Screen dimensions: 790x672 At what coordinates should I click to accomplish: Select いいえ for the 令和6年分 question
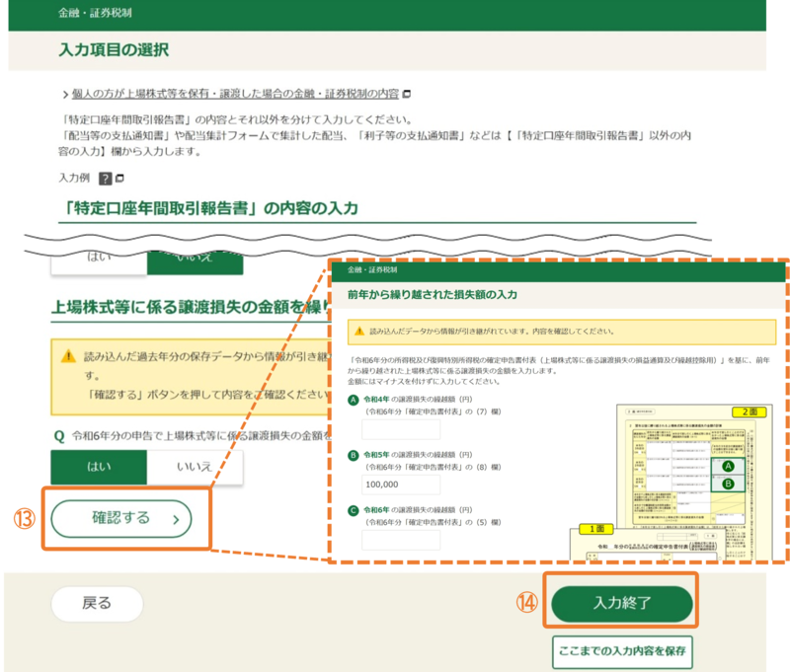pyautogui.click(x=194, y=466)
